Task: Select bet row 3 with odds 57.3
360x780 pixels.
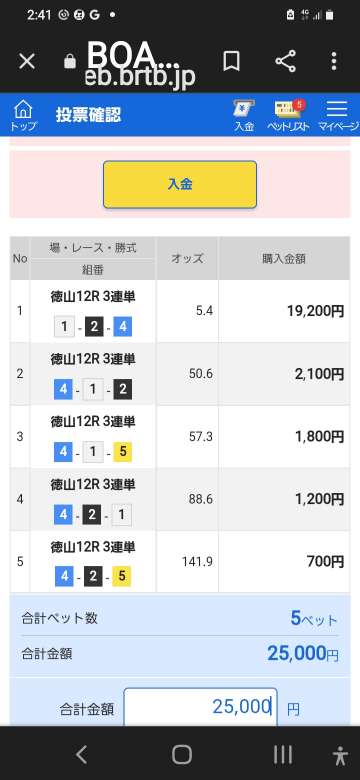Action: pyautogui.click(x=180, y=437)
